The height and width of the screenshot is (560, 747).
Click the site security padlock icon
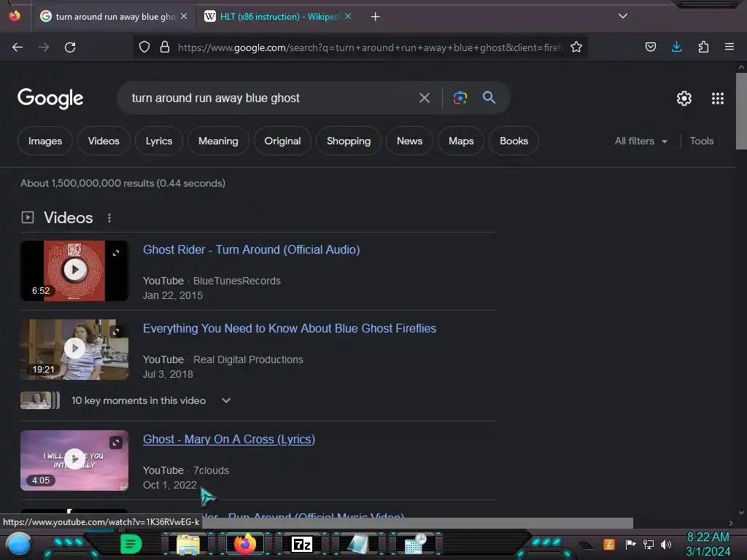coord(165,47)
